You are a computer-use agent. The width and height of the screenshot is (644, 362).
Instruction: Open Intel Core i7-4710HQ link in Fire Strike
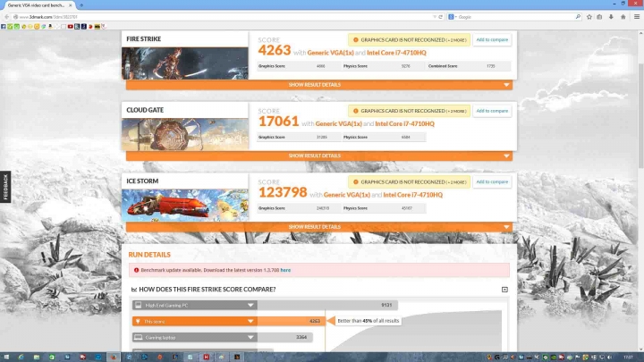pyautogui.click(x=396, y=53)
